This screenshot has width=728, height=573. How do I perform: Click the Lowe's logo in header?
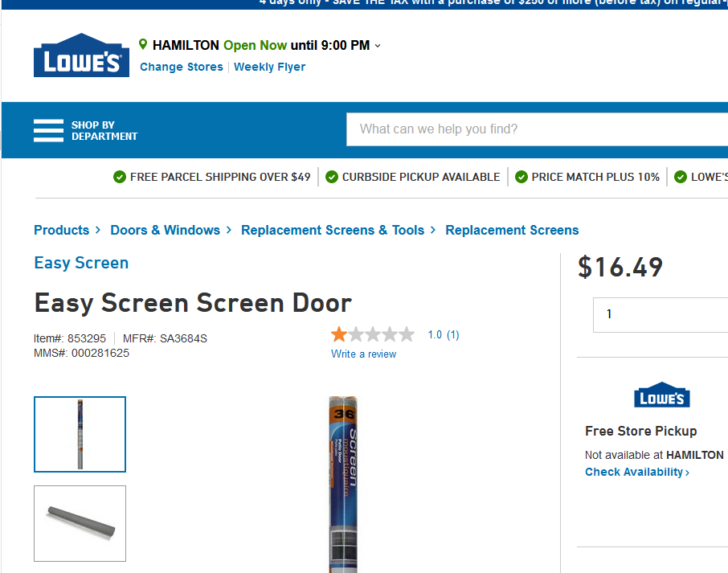pyautogui.click(x=81, y=55)
